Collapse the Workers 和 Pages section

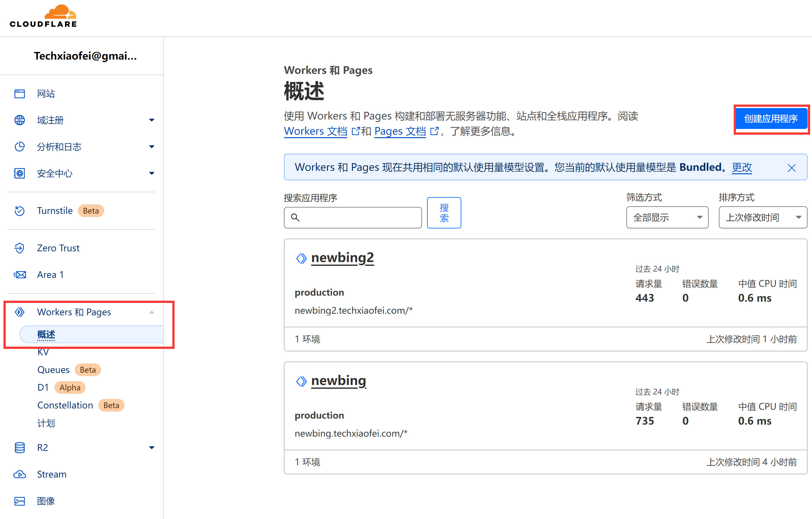point(151,312)
